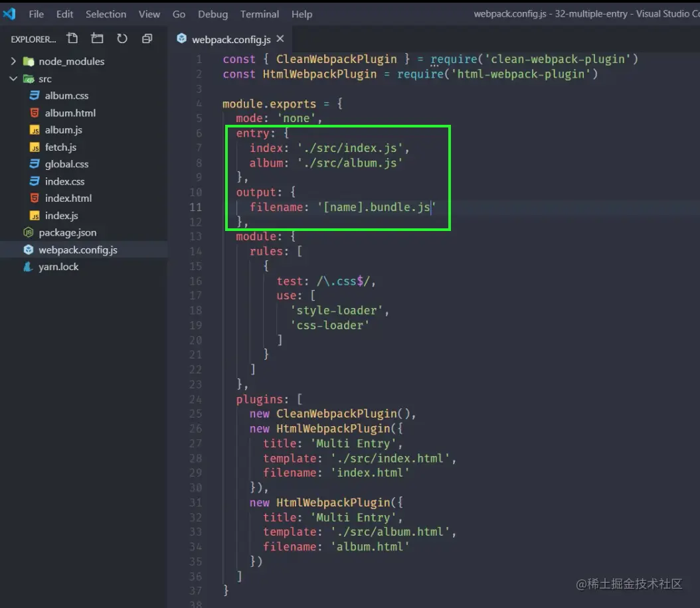Click the EXPLORER panel title
This screenshot has width=700, height=608.
[33, 39]
